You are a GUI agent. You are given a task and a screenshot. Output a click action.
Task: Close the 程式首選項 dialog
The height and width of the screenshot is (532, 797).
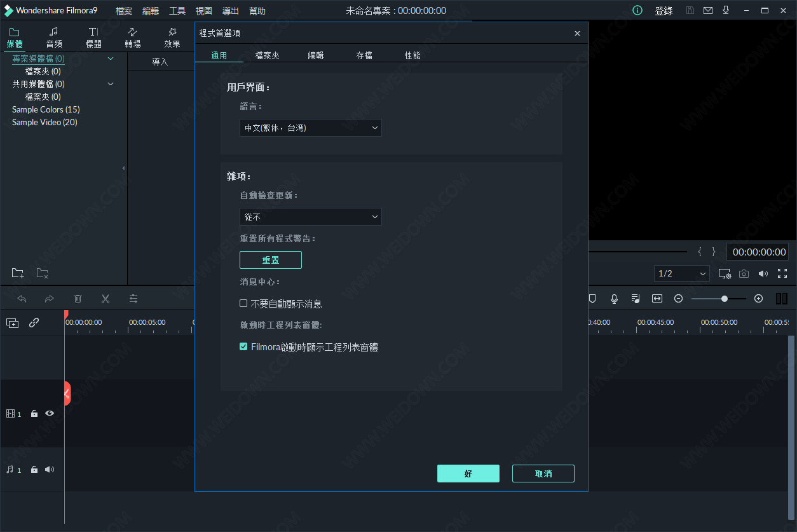pos(577,33)
